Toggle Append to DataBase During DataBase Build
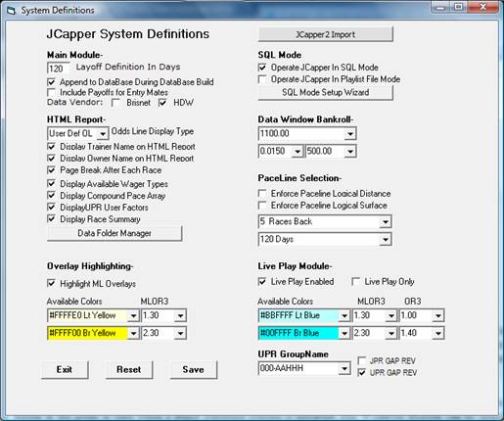 [x=51, y=81]
